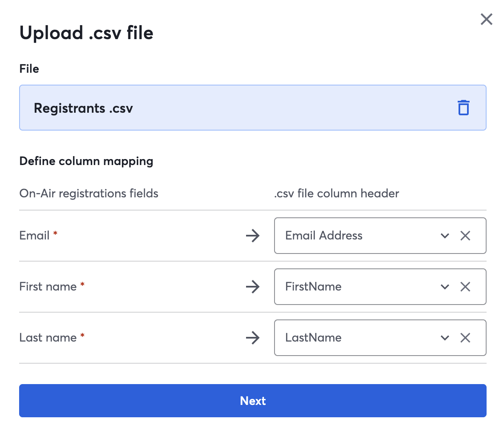Click inside the Email Address field

380,236
